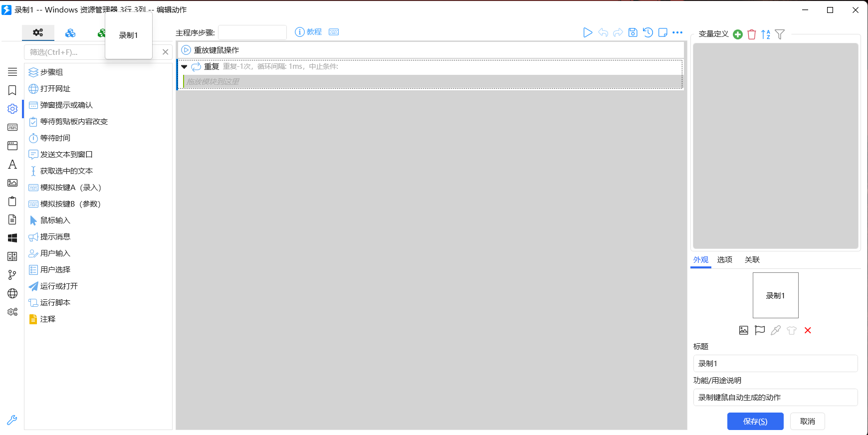The width and height of the screenshot is (868, 435).
Task: Delete variable using the red trash icon
Action: [752, 34]
